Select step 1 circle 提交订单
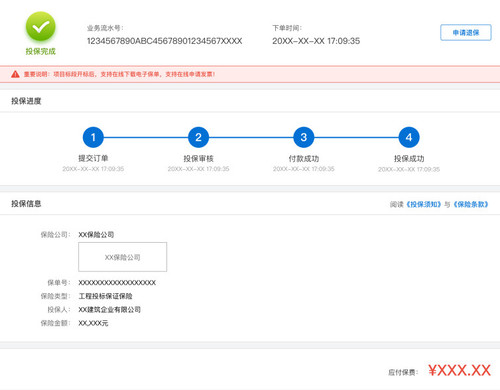Screen dimensions: 500x390 (93, 137)
